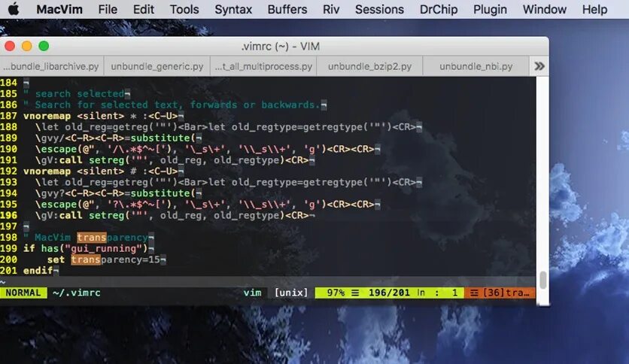
Task: Show hidden tabs via the double-chevron
Action: [x=539, y=66]
